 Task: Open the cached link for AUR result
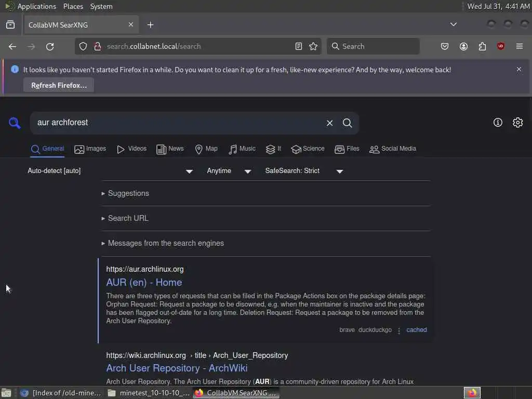pos(417,330)
